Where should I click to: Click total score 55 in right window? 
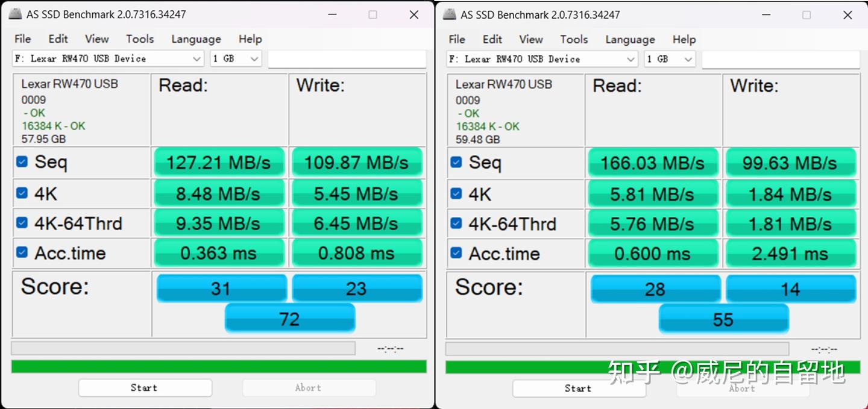point(723,319)
